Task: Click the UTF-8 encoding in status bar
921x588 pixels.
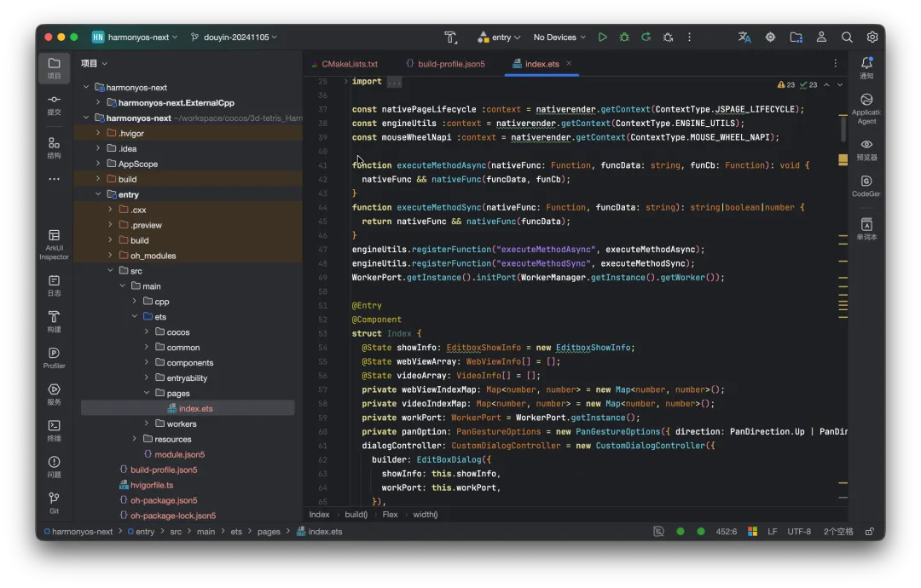Action: coord(799,531)
